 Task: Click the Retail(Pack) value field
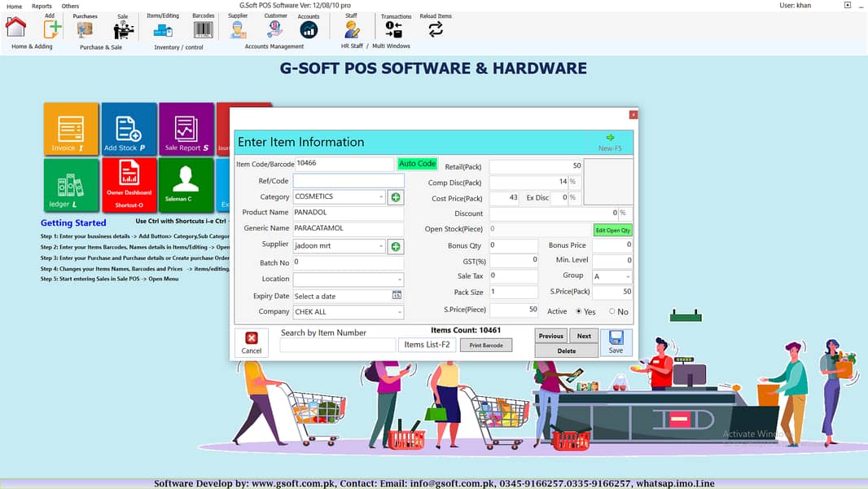tap(536, 166)
